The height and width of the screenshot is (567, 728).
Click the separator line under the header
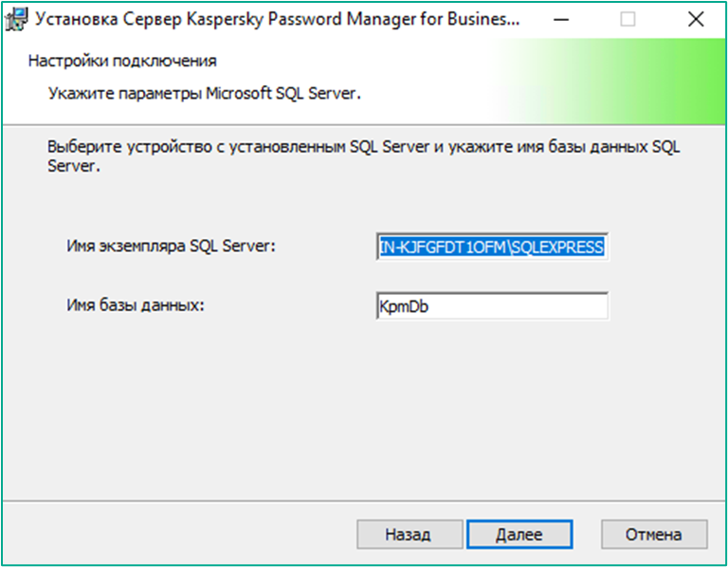point(364,124)
